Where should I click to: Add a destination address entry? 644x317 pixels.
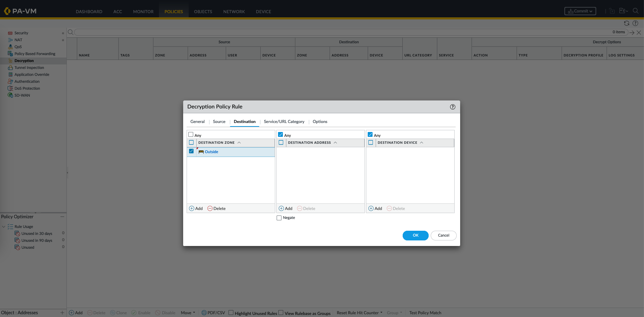click(x=285, y=209)
